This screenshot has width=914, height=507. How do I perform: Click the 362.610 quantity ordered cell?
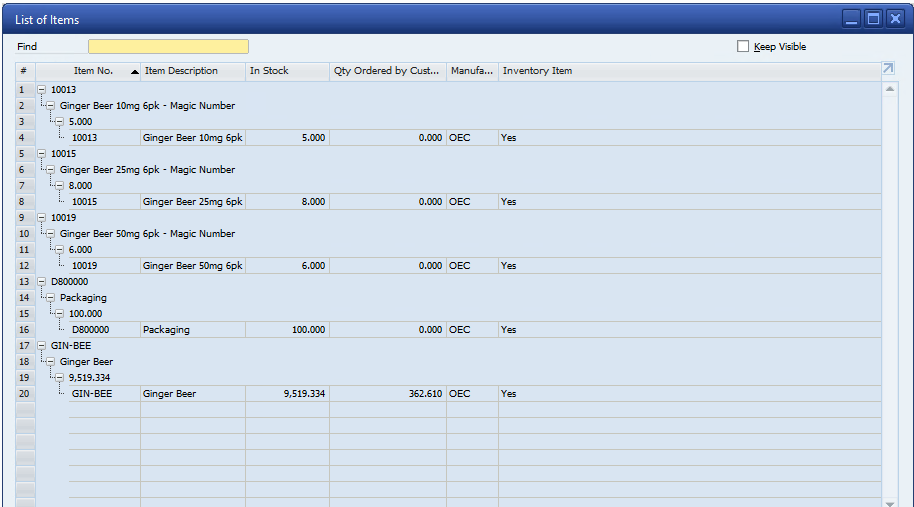click(x=388, y=395)
